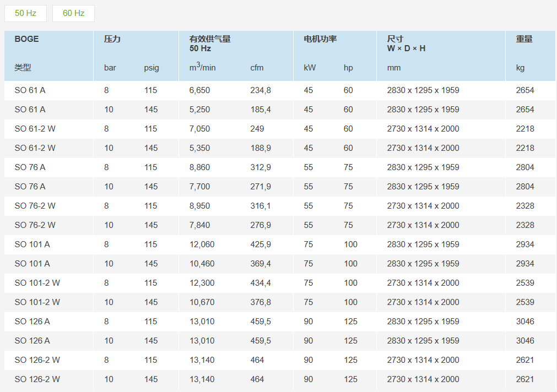557x392 pixels.
Task: Select the 12,060 m³/min value cell
Action: pos(202,244)
